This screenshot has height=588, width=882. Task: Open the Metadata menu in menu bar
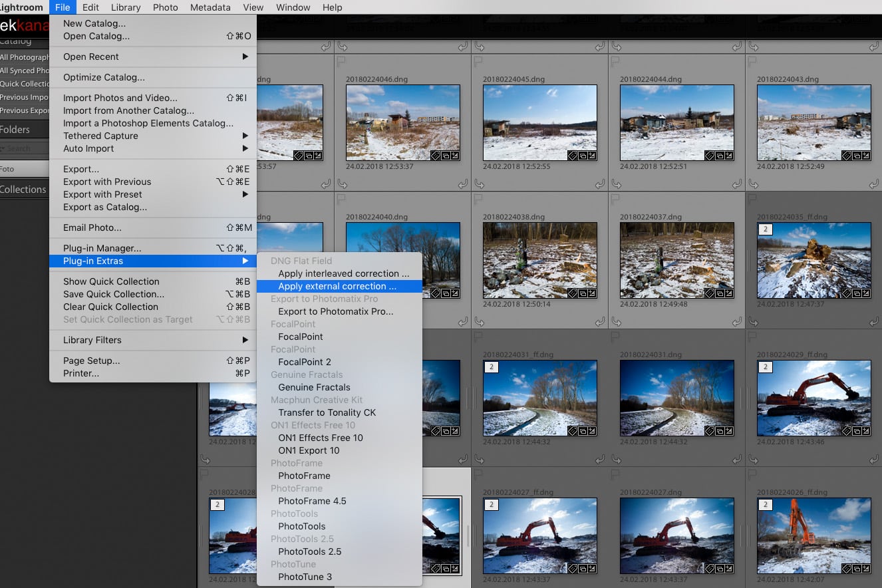click(x=210, y=7)
